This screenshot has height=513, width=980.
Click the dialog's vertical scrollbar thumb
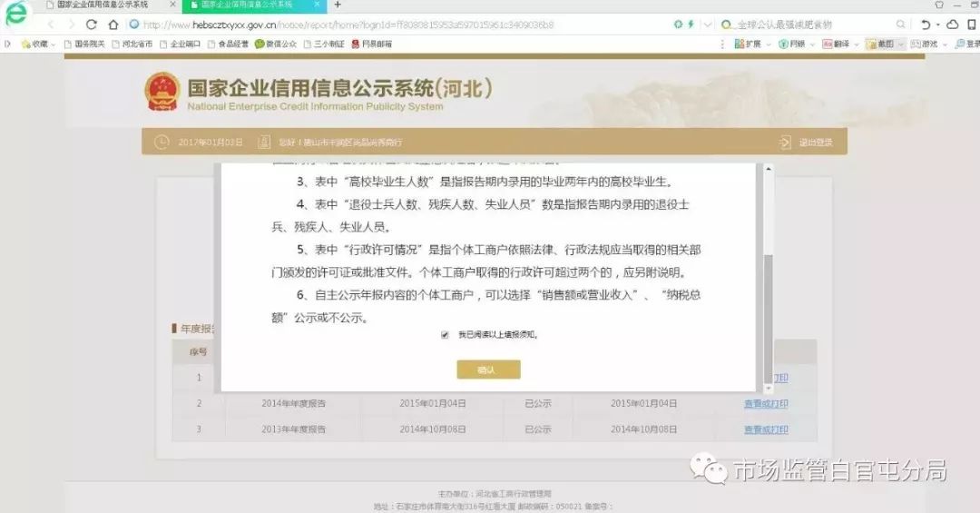pyautogui.click(x=769, y=319)
